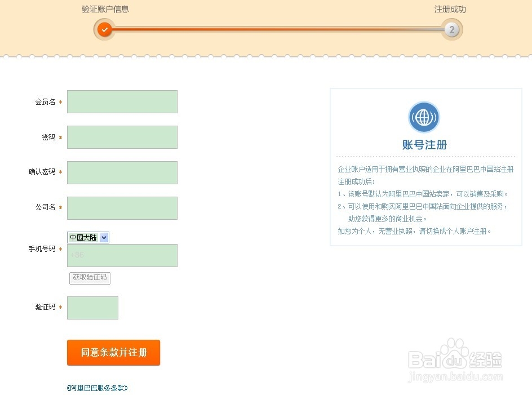Viewport: 532px width, 395px height.
Task: Click the 公司名 input field
Action: (122, 208)
